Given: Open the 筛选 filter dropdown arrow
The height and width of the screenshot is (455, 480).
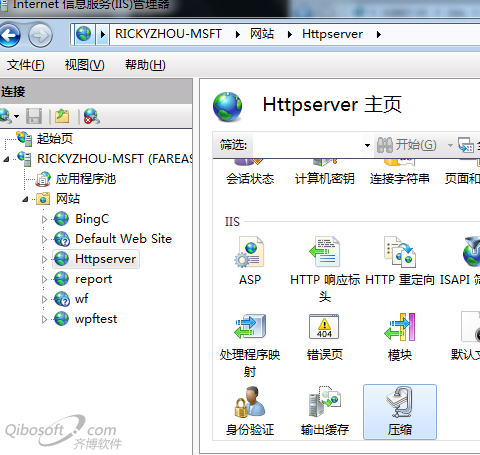Looking at the screenshot, I should tap(367, 145).
